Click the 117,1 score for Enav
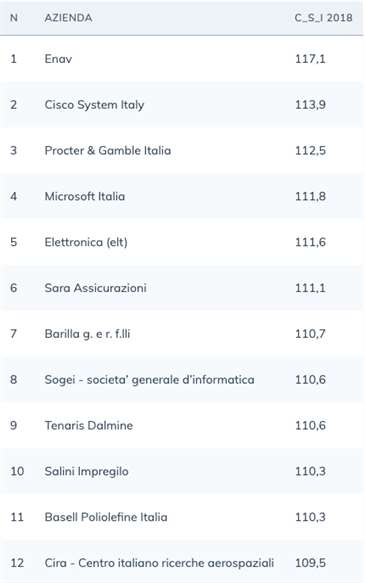 tap(310, 59)
